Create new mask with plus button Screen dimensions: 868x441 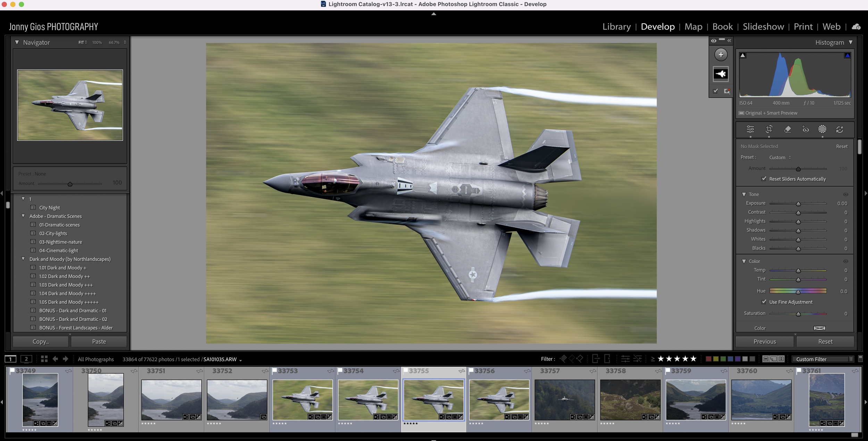coord(721,55)
